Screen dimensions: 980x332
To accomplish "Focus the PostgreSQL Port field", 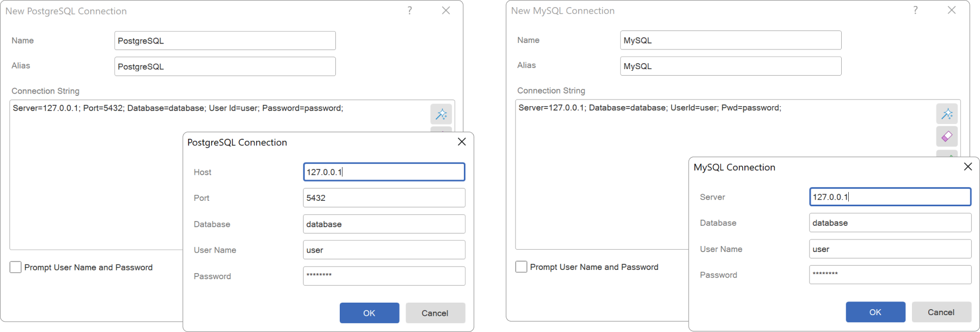I will (x=384, y=198).
